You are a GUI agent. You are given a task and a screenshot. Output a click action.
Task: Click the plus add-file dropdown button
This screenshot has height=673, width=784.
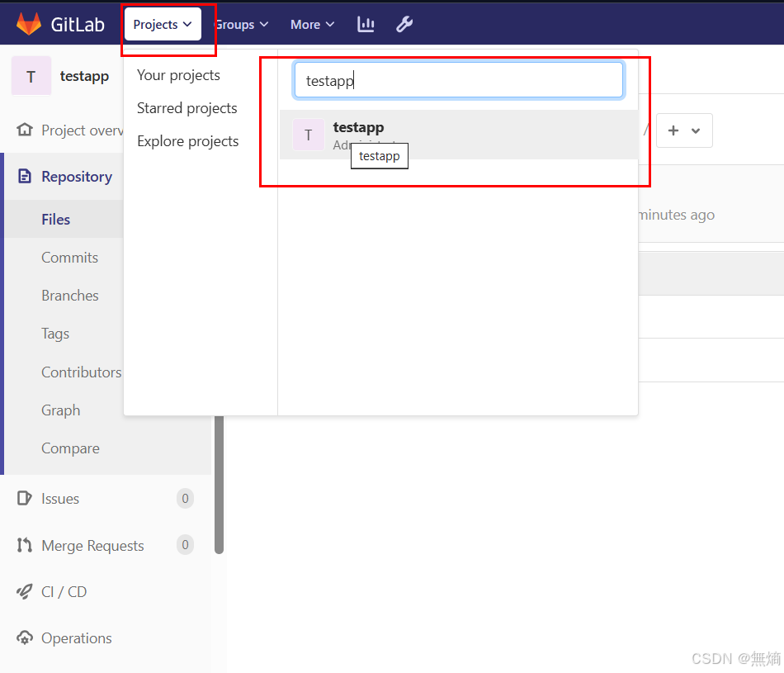[x=684, y=130]
